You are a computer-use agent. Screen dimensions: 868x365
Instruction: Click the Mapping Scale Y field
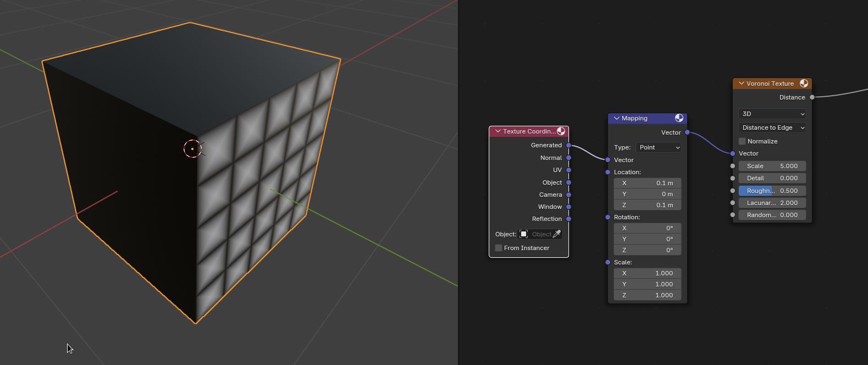[648, 284]
